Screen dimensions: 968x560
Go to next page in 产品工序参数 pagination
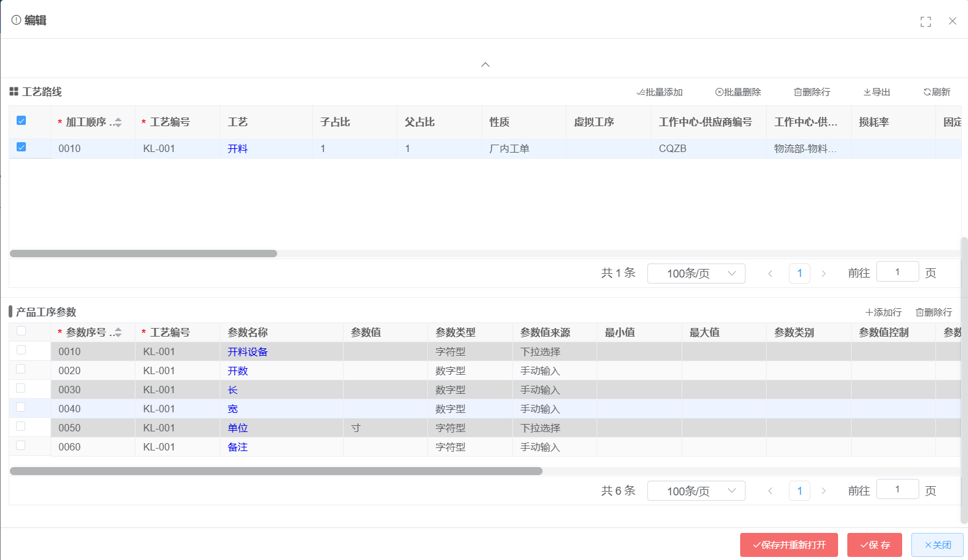click(823, 491)
